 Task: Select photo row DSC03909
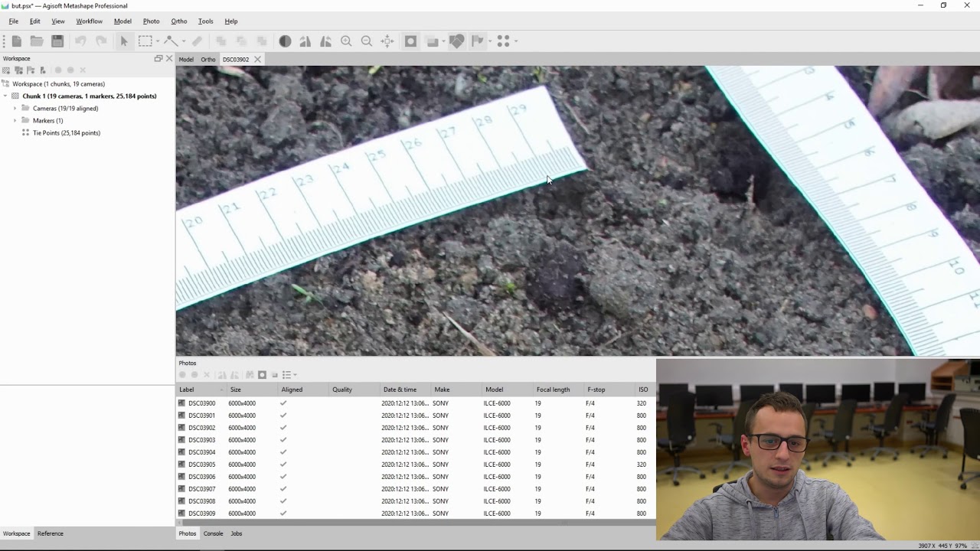click(x=416, y=514)
